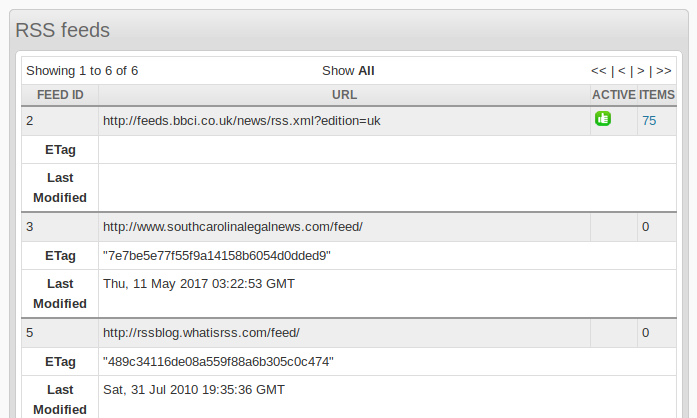Viewport: 697px width, 418px height.
Task: Click the Last Modified date for feed 3
Action: (x=199, y=284)
